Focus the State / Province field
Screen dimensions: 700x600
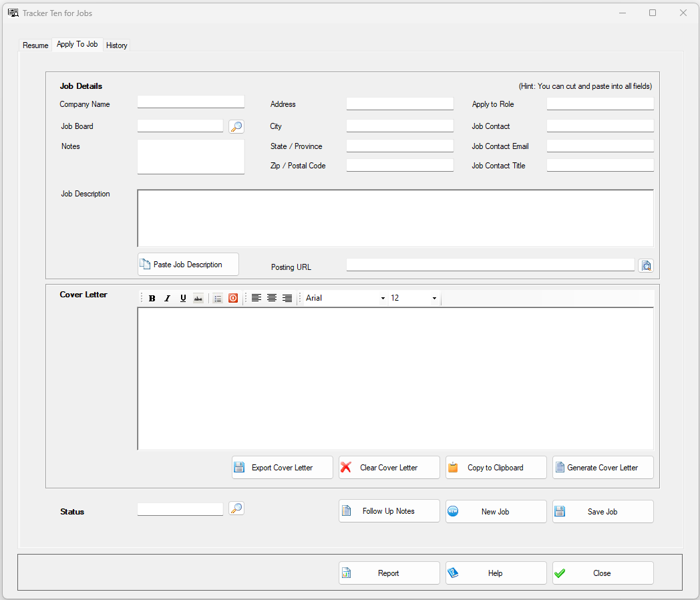[x=399, y=146]
